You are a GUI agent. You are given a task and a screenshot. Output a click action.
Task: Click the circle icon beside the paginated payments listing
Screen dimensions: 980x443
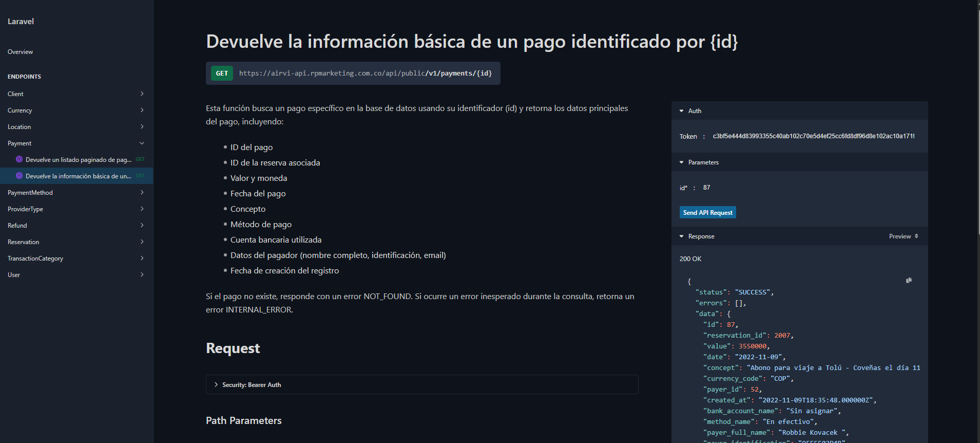[19, 159]
